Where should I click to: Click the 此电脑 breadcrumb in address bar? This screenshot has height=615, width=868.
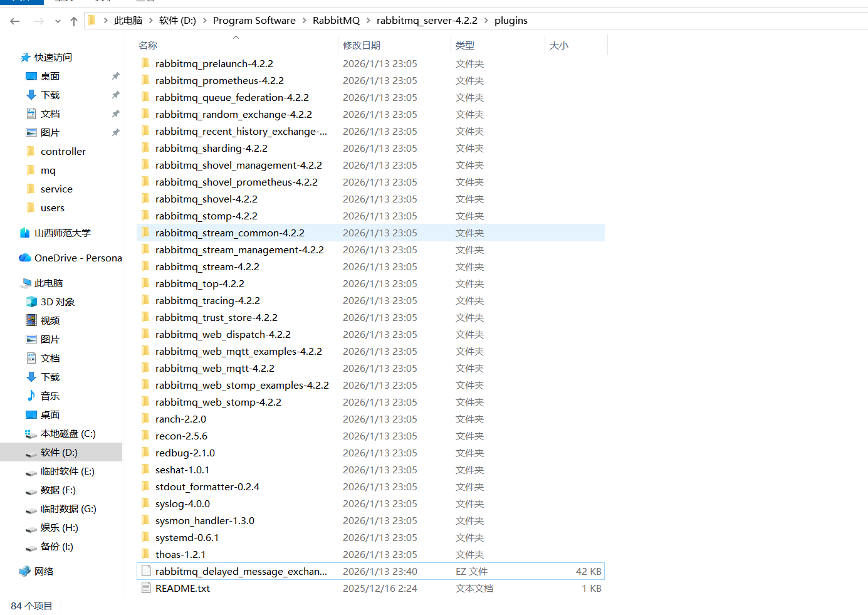[128, 21]
